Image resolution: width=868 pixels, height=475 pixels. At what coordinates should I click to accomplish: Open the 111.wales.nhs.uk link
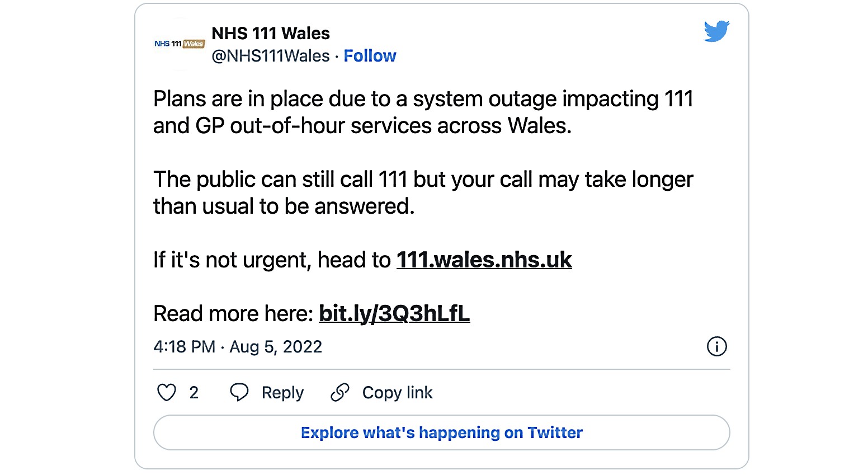pos(483,260)
